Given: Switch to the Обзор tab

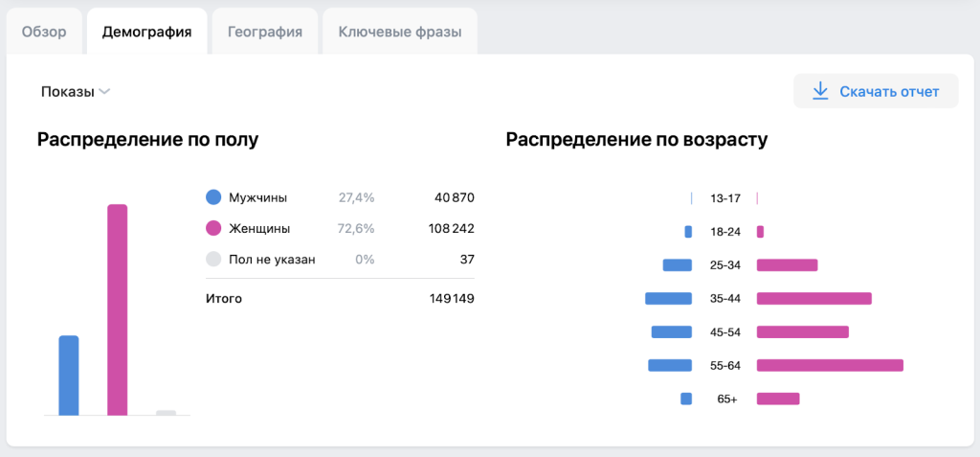Looking at the screenshot, I should [44, 32].
